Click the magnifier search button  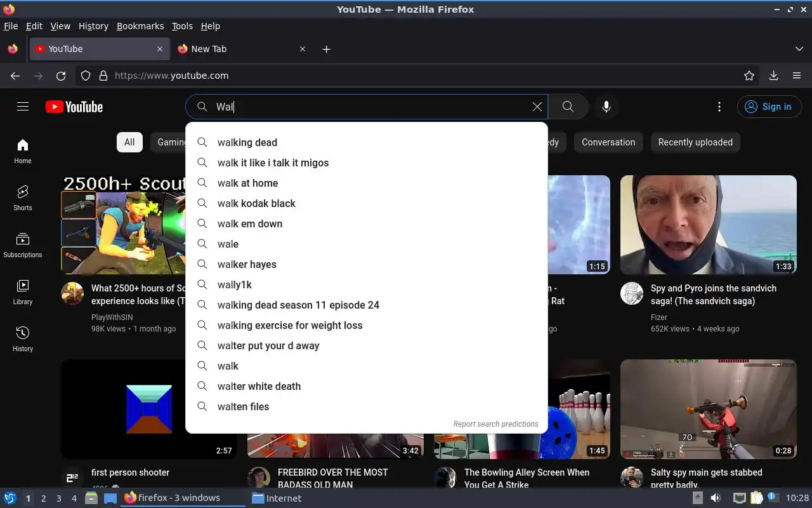(x=568, y=107)
